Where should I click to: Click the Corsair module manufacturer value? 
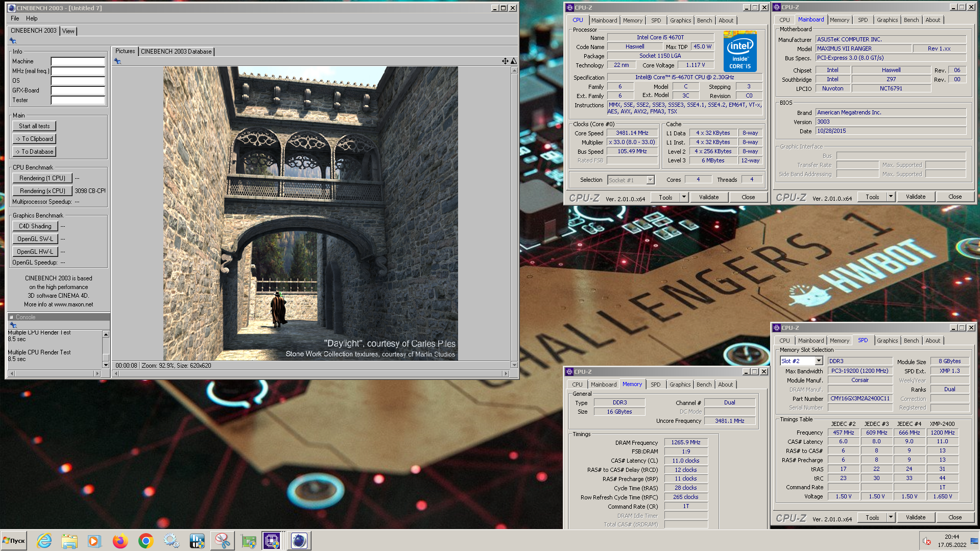860,380
